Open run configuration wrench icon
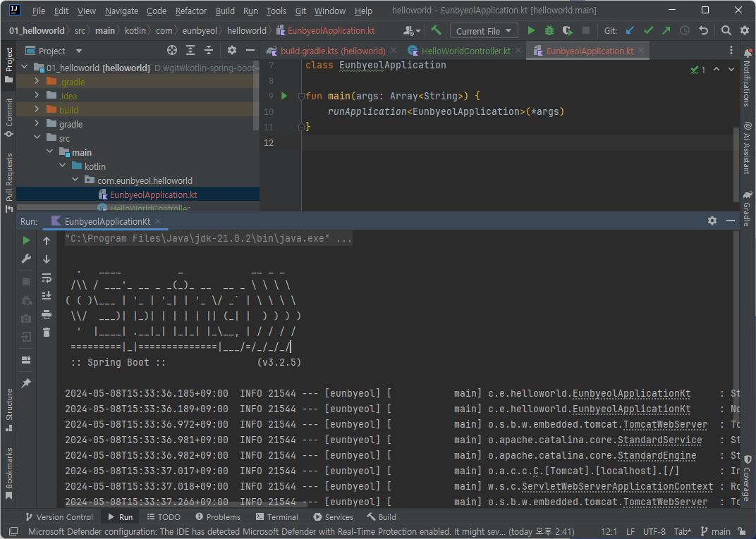The height and width of the screenshot is (539, 756). (x=27, y=259)
